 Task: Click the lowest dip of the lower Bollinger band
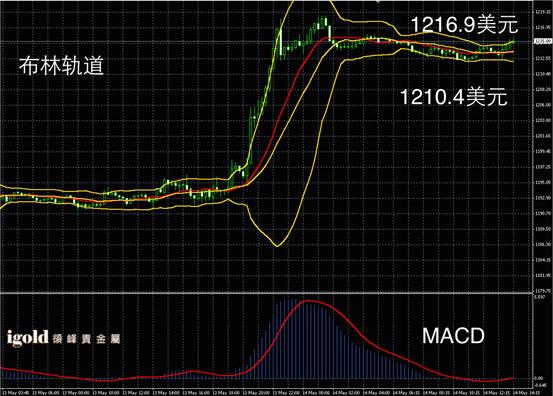pyautogui.click(x=277, y=246)
